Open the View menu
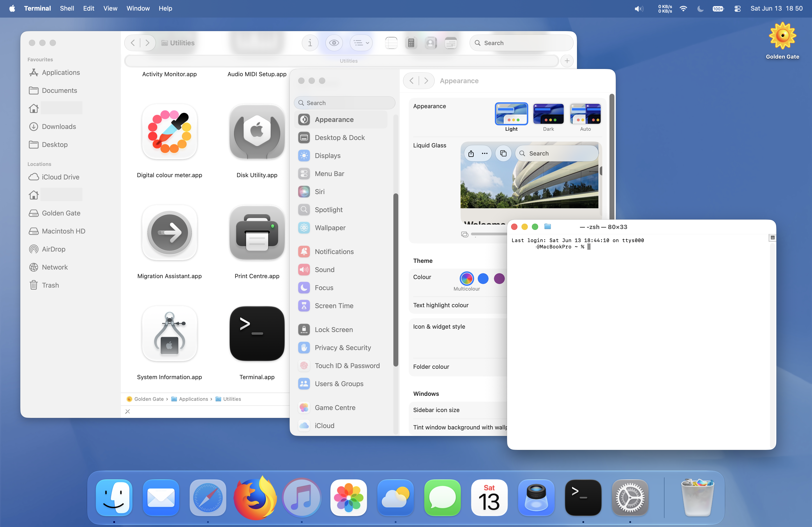 110,9
